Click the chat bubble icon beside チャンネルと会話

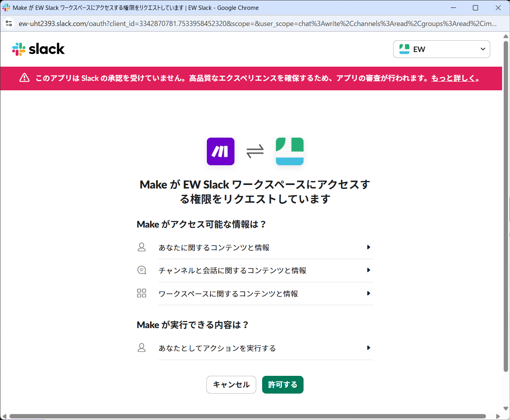(142, 270)
